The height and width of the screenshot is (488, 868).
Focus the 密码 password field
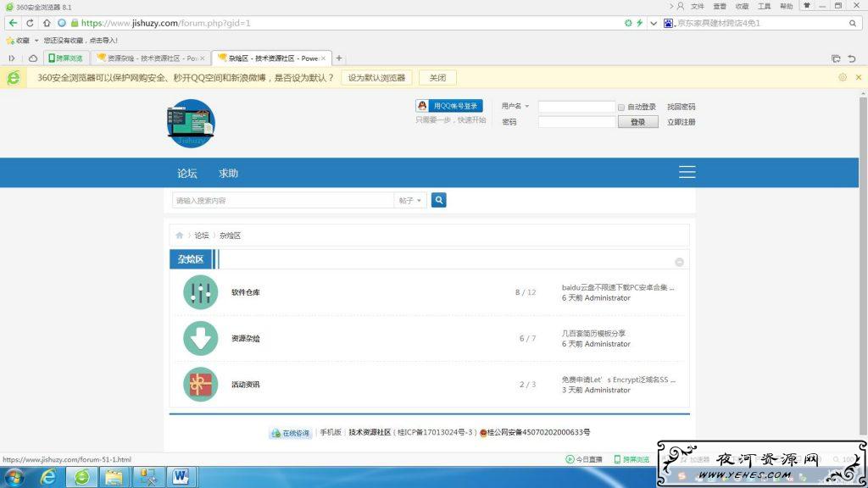[576, 122]
